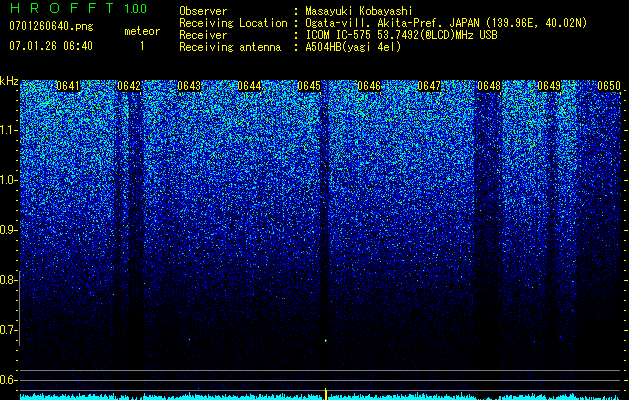The image size is (629, 400).
Task: Click the antenna text A504HB(yagi 4el)
Action: (x=353, y=47)
